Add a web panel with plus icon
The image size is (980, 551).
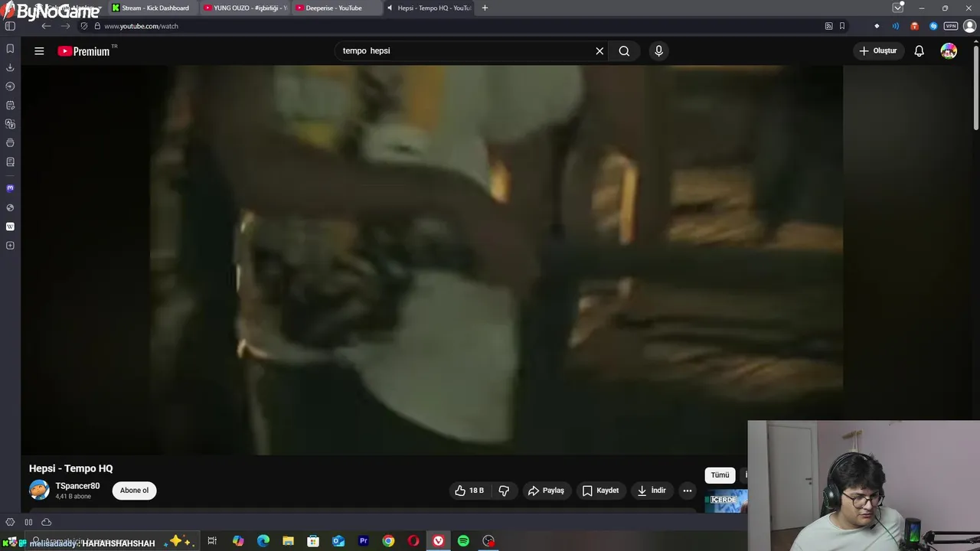(10, 246)
